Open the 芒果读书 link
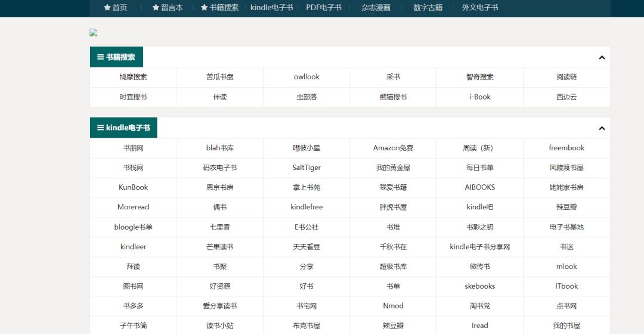The width and height of the screenshot is (644, 334). click(219, 247)
